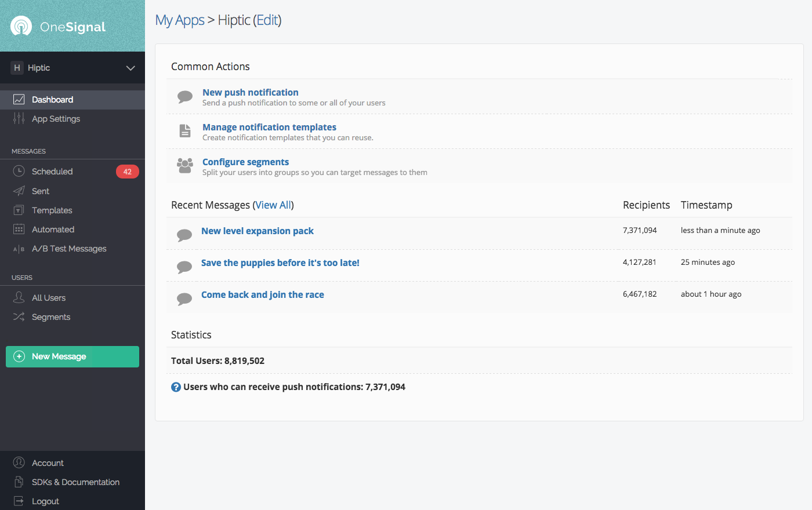Click the OneSignal logo icon
The width and height of the screenshot is (812, 510).
click(21, 26)
